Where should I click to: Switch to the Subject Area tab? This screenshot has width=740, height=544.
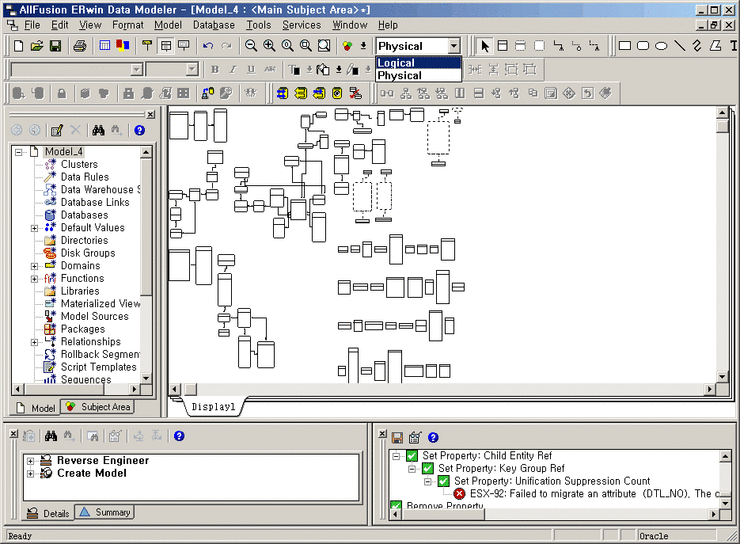coord(98,407)
